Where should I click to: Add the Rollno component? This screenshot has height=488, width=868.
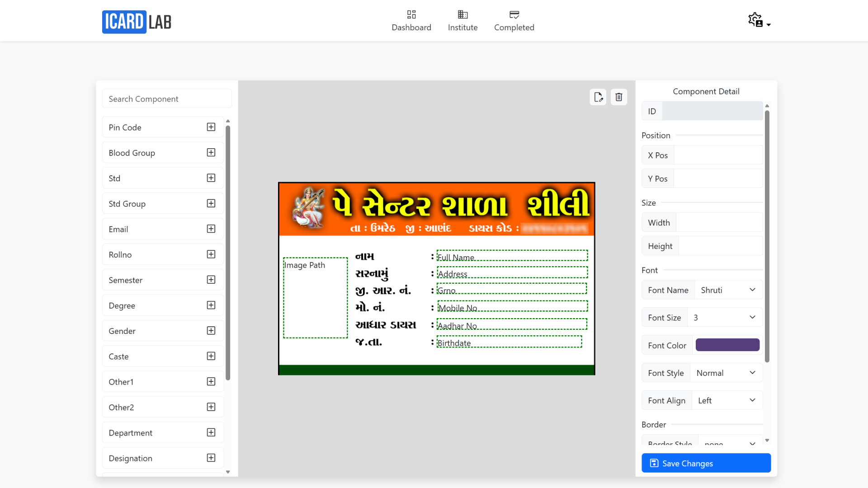(x=211, y=254)
